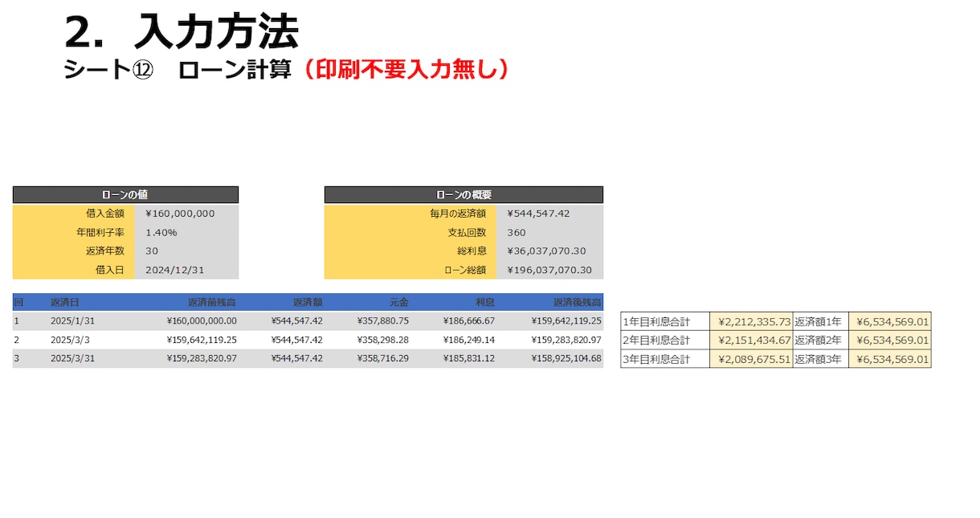Click the ¥2,151,434.67 second-year interest value

pos(751,341)
